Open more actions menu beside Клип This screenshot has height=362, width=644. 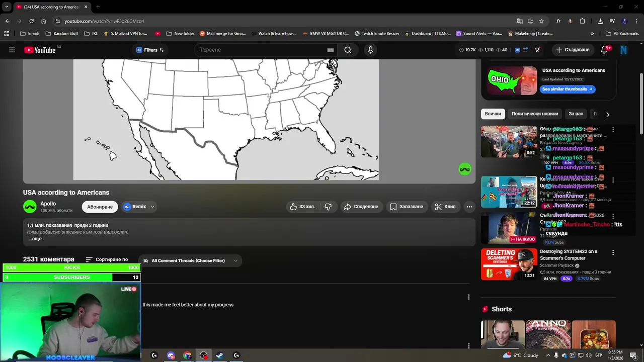click(x=469, y=207)
